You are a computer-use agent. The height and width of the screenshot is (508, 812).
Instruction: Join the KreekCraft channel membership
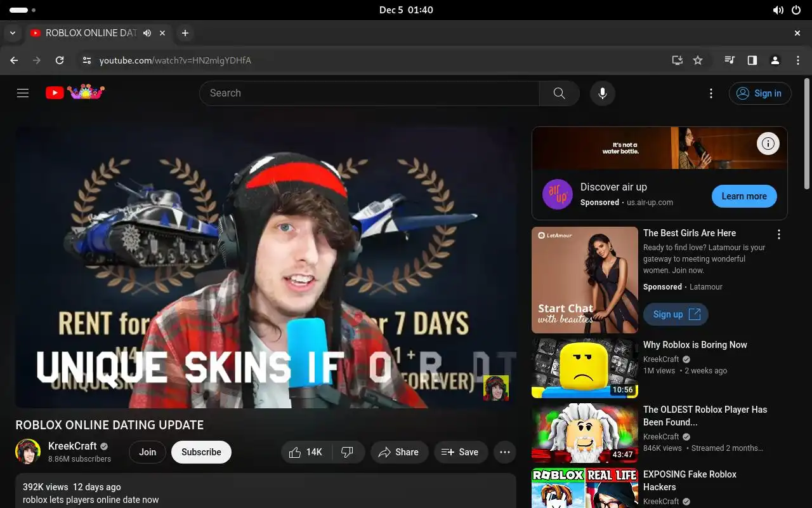pyautogui.click(x=148, y=452)
